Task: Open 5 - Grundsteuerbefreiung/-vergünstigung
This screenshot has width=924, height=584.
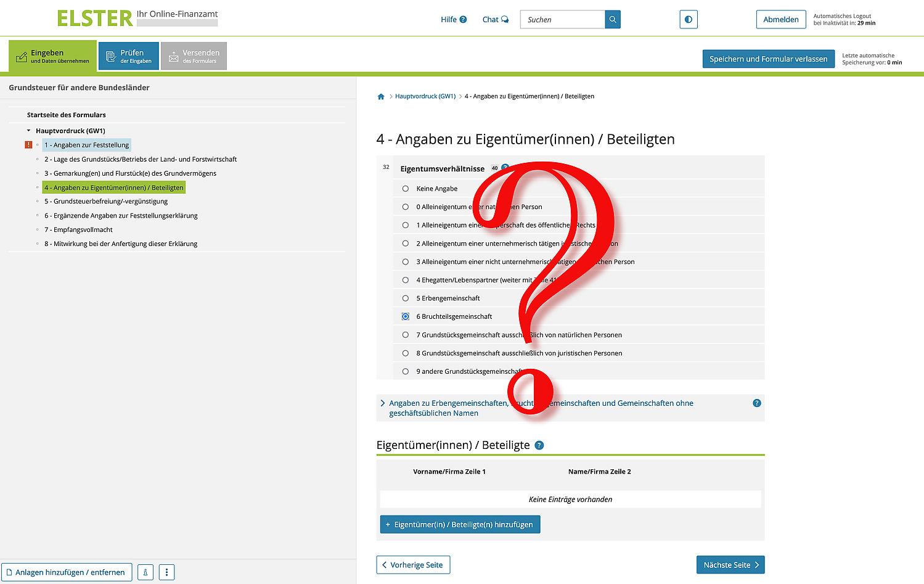Action: (106, 201)
